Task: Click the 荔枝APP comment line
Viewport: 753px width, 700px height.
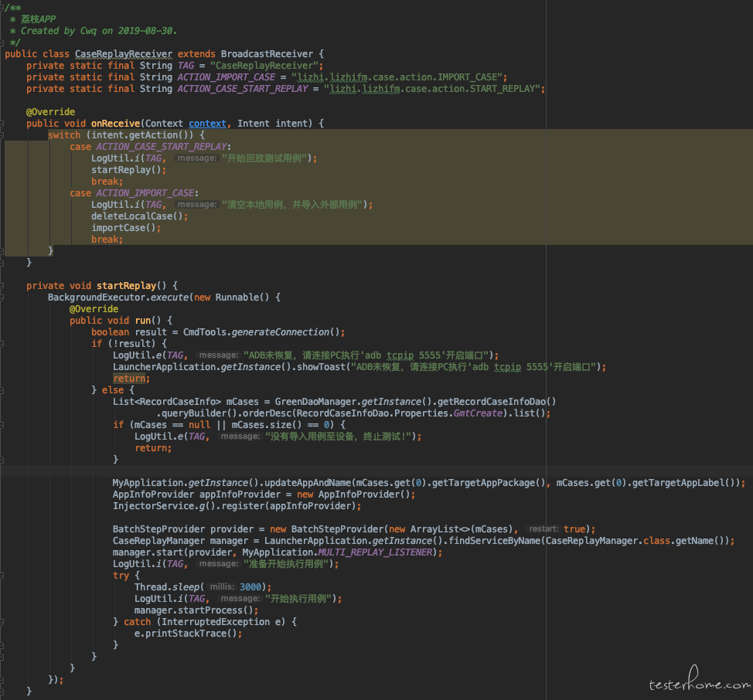Action: coord(38,19)
